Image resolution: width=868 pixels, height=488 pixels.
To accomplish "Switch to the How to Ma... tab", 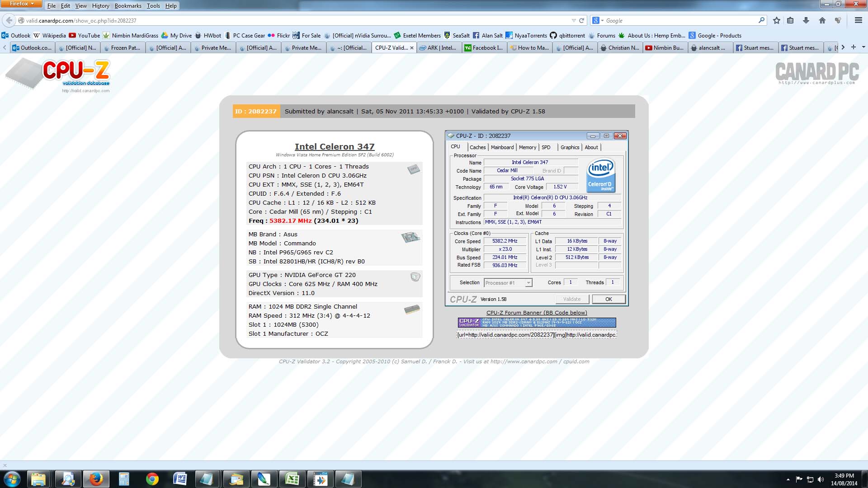I will (529, 47).
